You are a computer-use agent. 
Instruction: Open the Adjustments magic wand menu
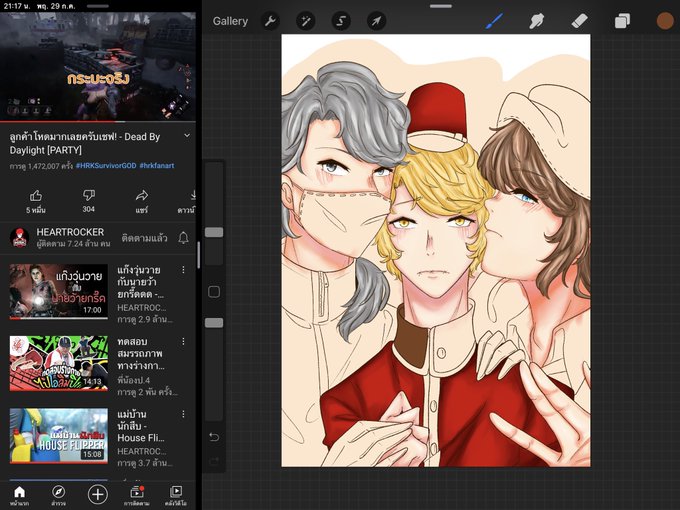point(306,21)
